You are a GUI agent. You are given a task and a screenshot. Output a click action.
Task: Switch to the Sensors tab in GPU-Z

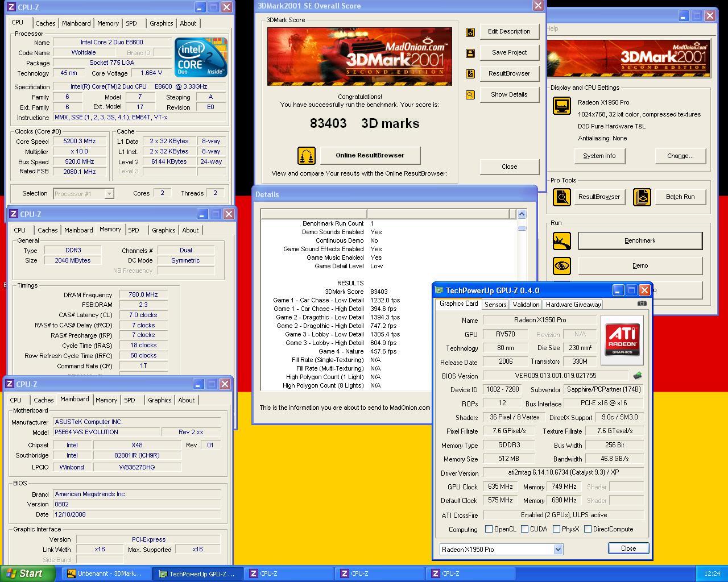495,305
